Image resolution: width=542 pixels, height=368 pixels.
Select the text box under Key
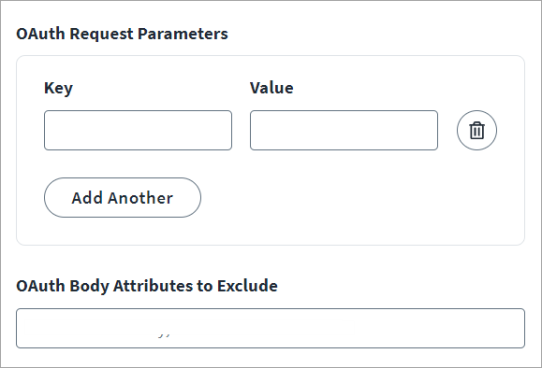click(x=138, y=130)
